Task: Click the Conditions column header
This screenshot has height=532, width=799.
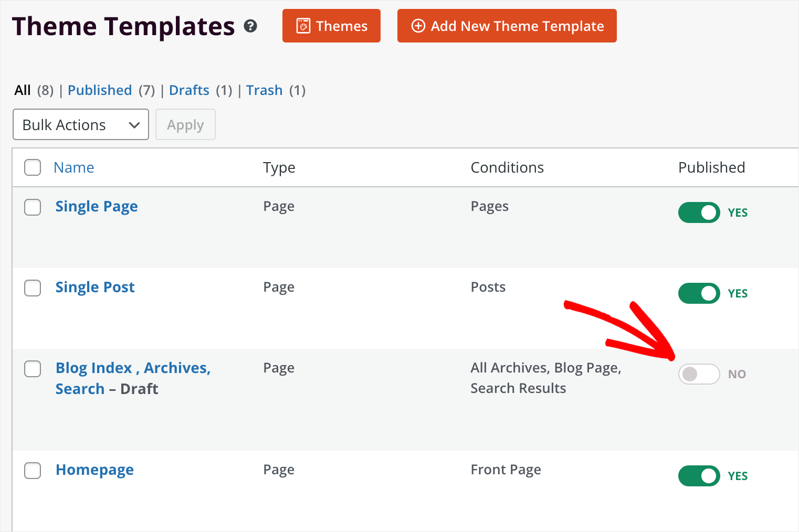Action: point(507,167)
